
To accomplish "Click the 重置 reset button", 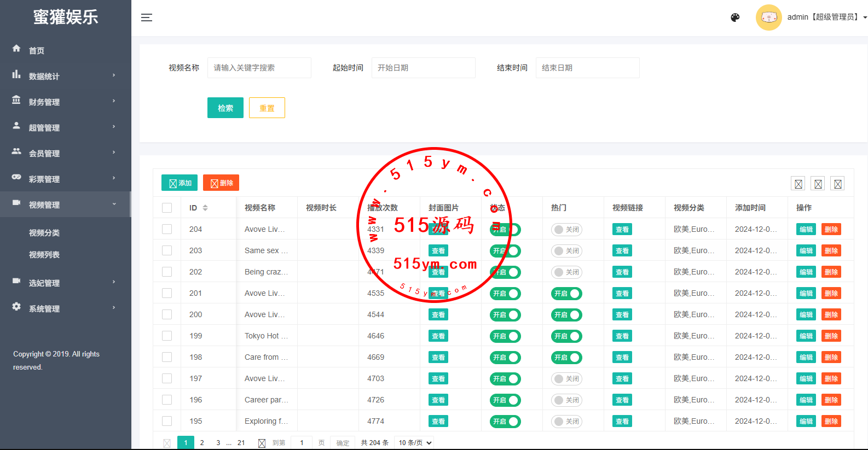I will pos(267,108).
